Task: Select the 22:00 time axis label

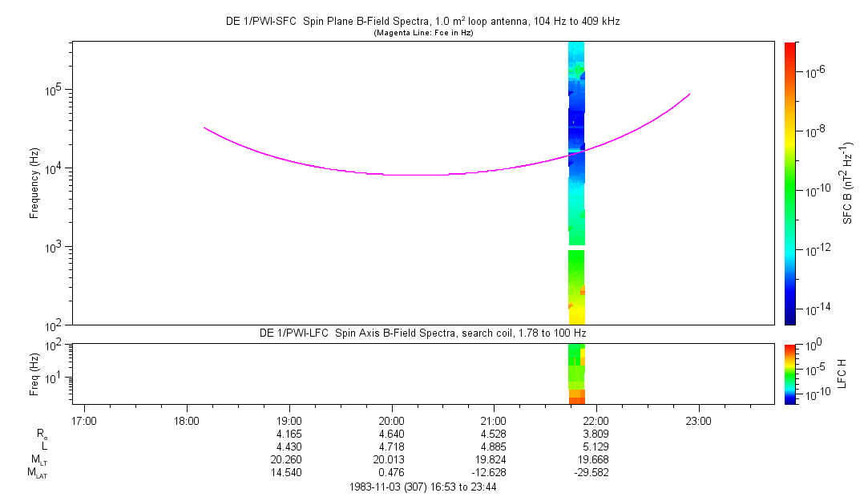Action: (x=595, y=421)
